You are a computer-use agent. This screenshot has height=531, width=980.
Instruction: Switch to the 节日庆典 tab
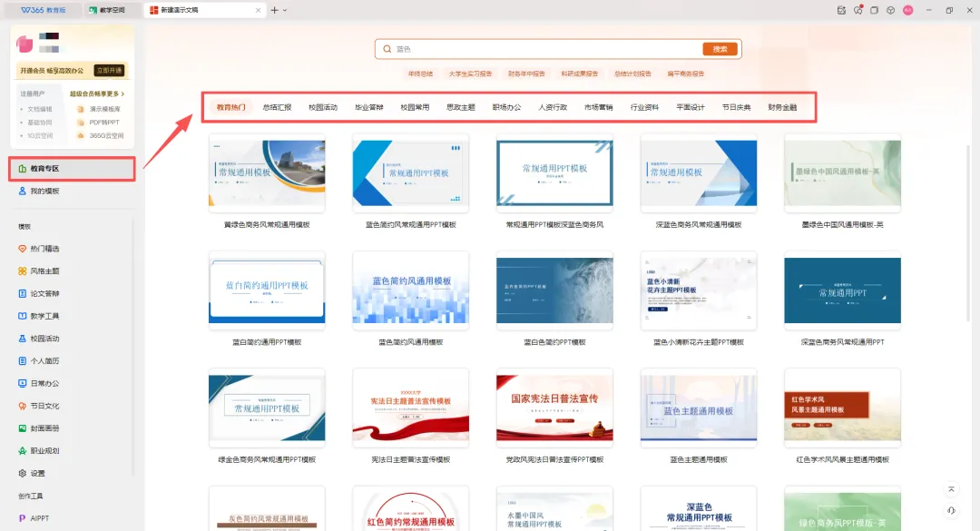tap(736, 107)
